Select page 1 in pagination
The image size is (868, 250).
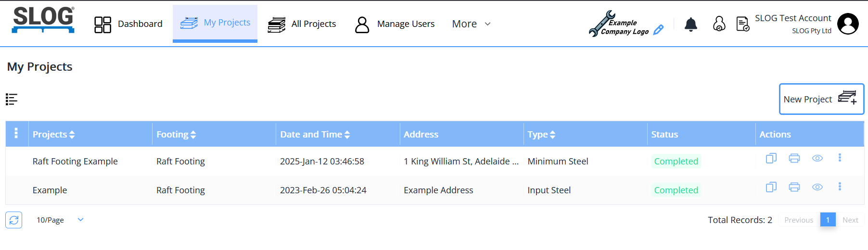point(828,220)
